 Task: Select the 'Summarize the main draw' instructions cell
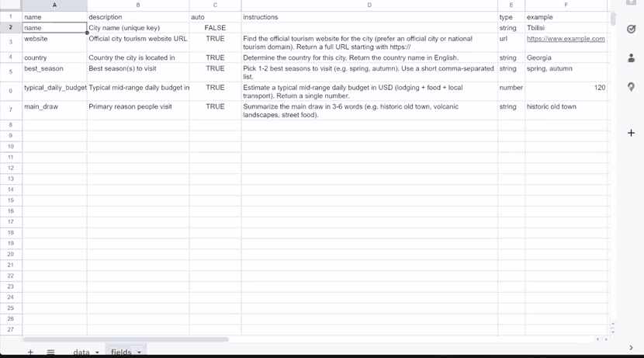pos(369,110)
